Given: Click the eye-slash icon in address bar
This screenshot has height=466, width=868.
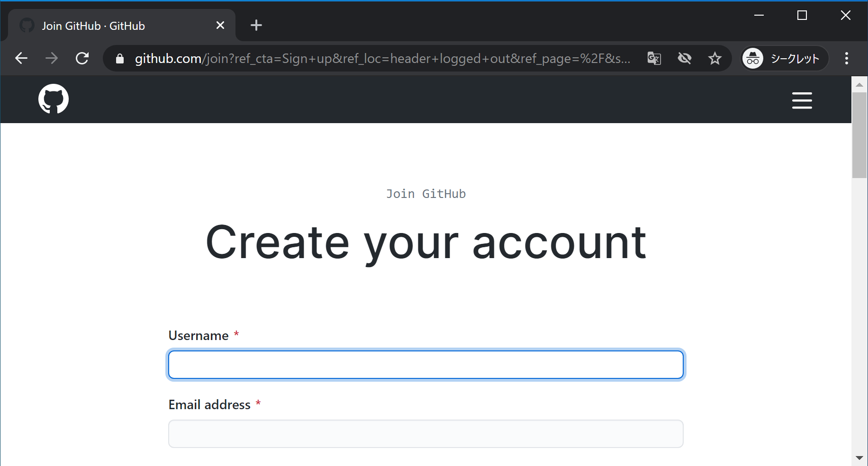Looking at the screenshot, I should click(684, 58).
